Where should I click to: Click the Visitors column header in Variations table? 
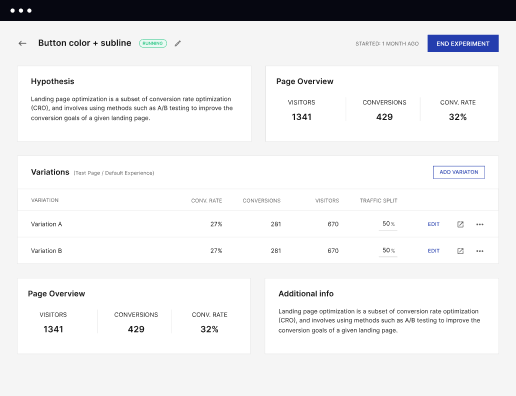pos(327,201)
